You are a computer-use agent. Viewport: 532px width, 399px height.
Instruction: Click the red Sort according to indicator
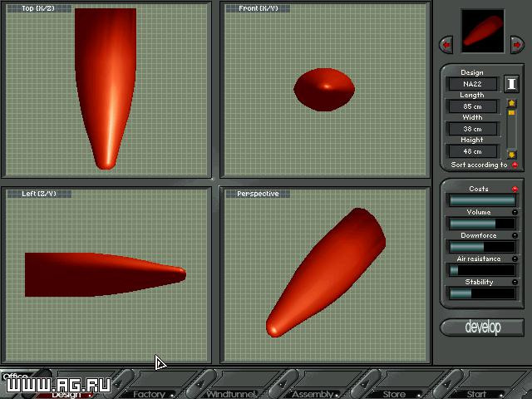515,165
